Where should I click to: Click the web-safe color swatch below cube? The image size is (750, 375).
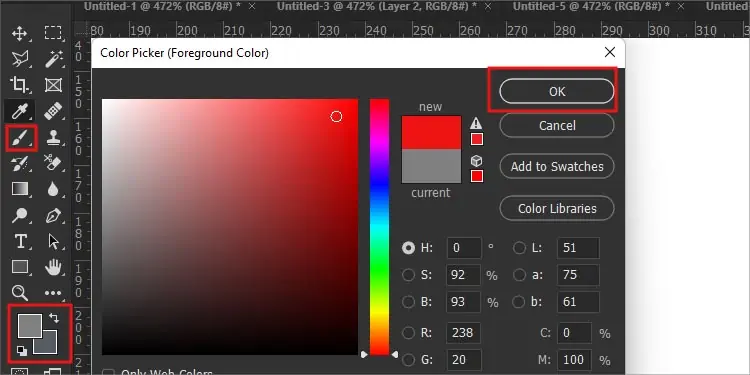477,176
